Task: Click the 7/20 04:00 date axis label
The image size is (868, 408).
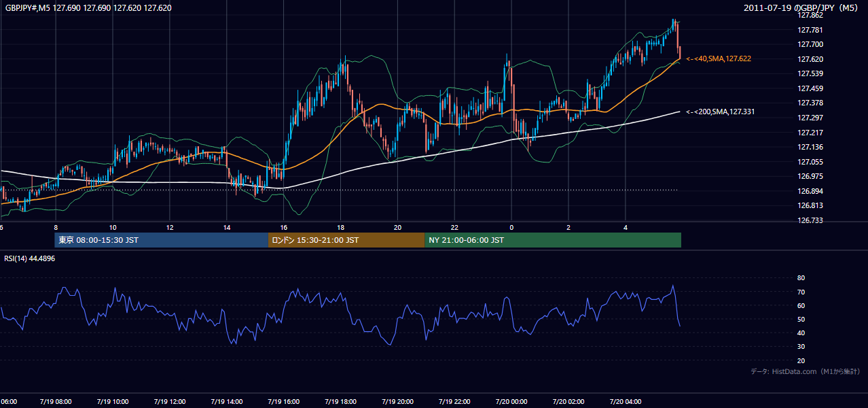Action: (x=625, y=401)
